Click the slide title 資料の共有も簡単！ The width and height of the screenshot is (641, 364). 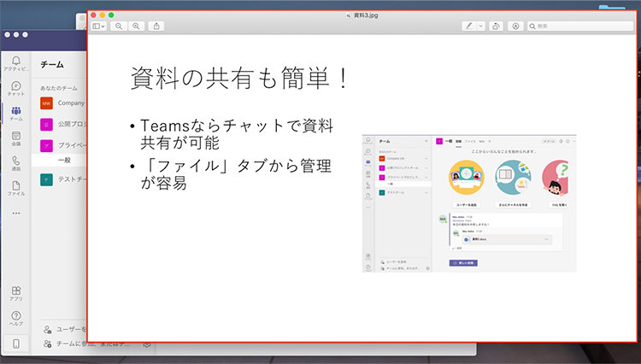tap(239, 78)
